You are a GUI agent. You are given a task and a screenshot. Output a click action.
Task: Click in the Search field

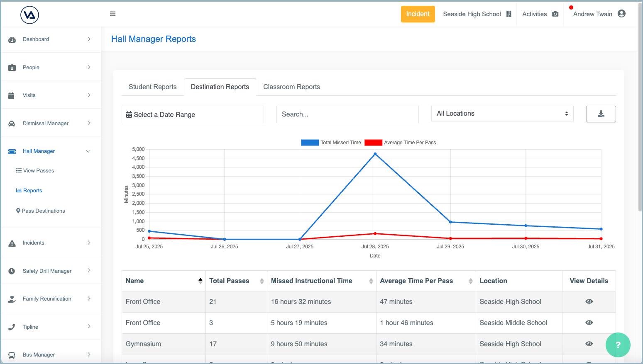tap(347, 114)
